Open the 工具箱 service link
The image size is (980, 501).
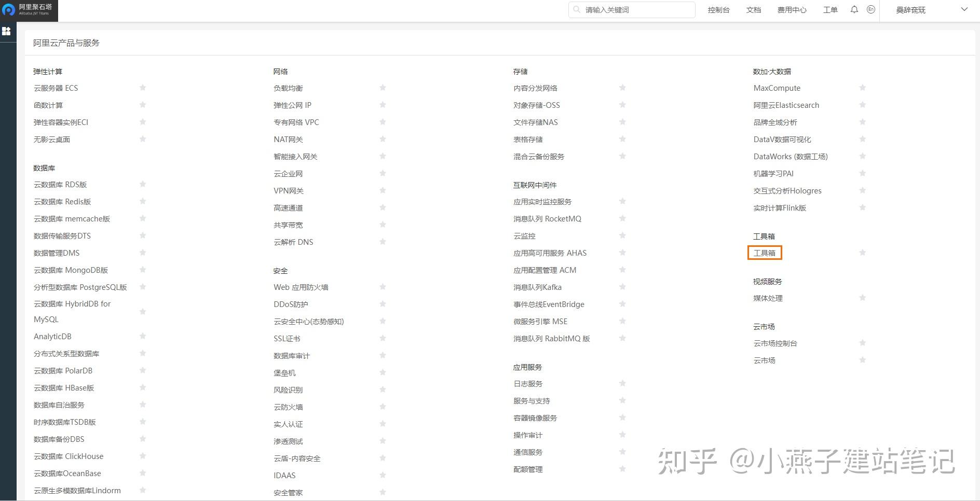pyautogui.click(x=765, y=253)
